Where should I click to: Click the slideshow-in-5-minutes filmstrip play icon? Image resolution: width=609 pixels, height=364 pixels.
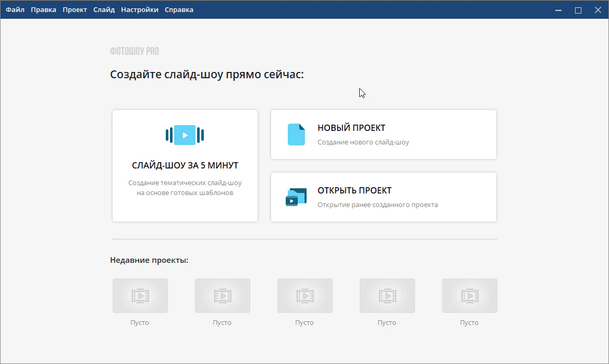(x=185, y=135)
